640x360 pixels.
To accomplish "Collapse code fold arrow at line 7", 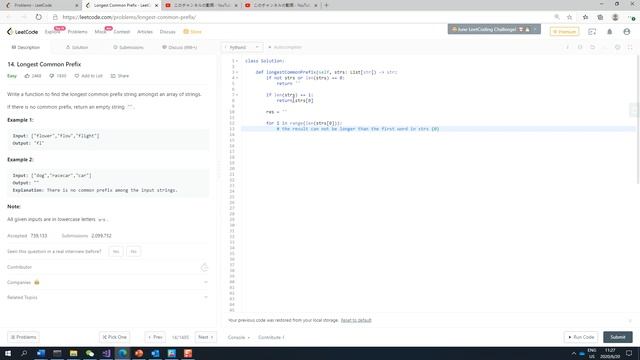I will [237, 95].
